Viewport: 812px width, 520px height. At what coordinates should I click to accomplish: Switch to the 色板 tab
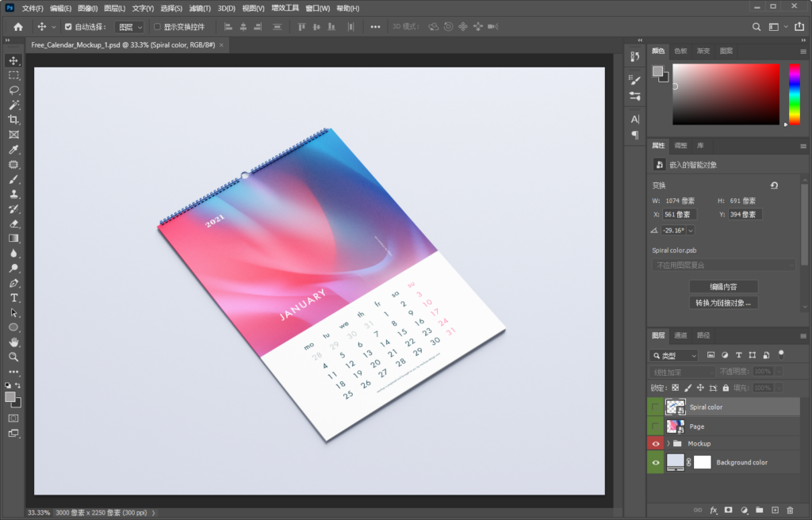pyautogui.click(x=680, y=51)
